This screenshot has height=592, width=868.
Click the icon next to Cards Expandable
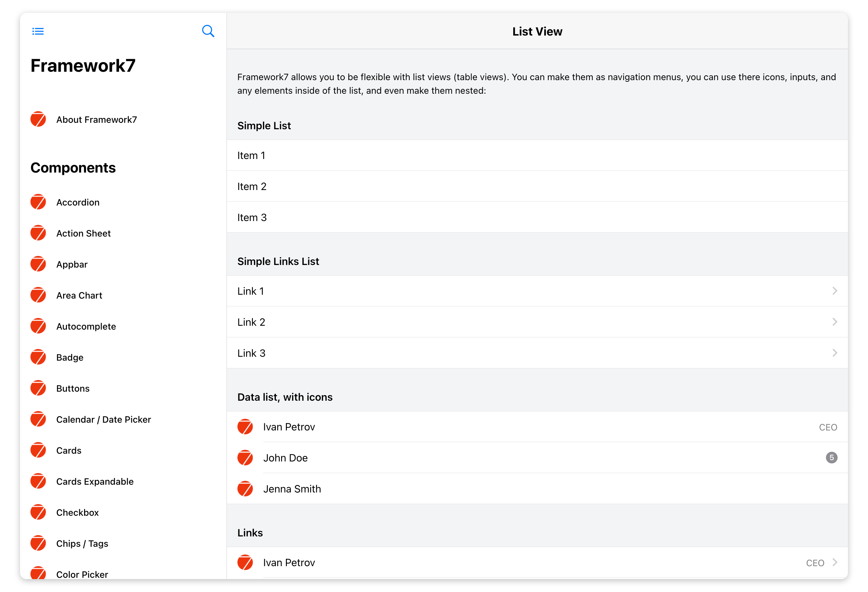click(x=38, y=481)
